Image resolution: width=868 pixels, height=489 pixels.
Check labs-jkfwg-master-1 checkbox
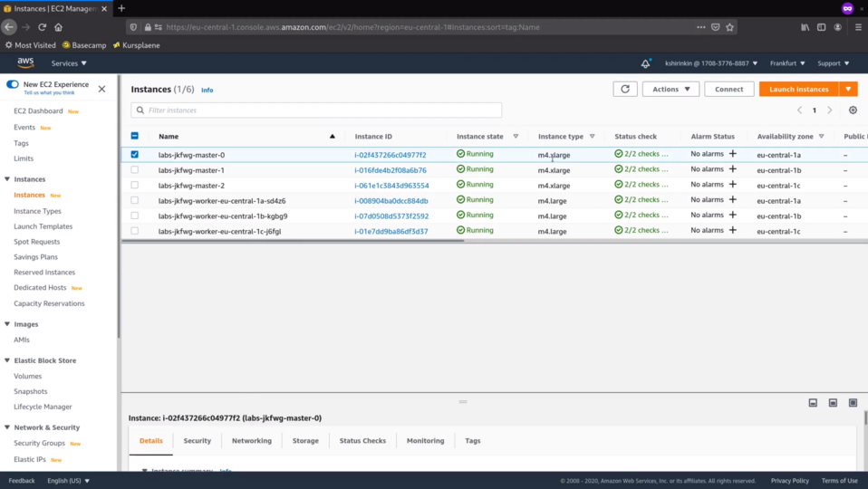coord(134,170)
